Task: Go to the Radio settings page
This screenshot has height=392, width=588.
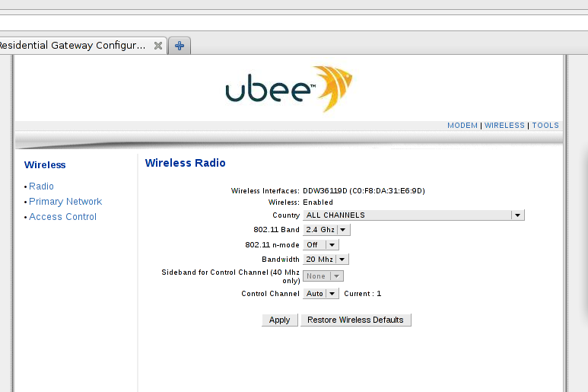Action: [x=41, y=186]
